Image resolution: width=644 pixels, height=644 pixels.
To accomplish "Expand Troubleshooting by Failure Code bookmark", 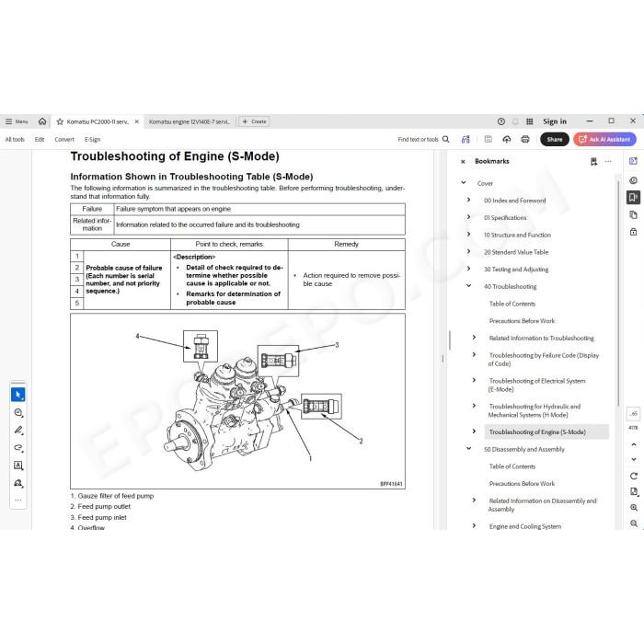I will (474, 355).
